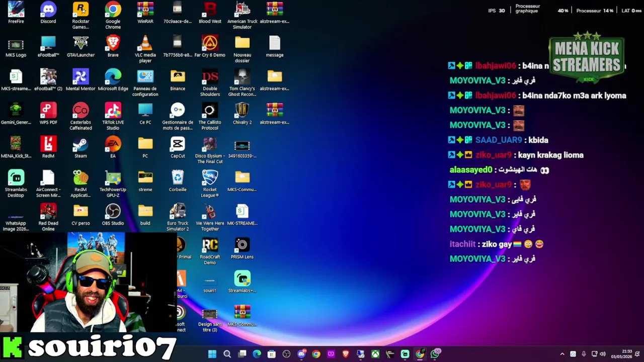Launch Microsoft Edge from the desktop icon
This screenshot has height=362, width=644.
[x=113, y=80]
